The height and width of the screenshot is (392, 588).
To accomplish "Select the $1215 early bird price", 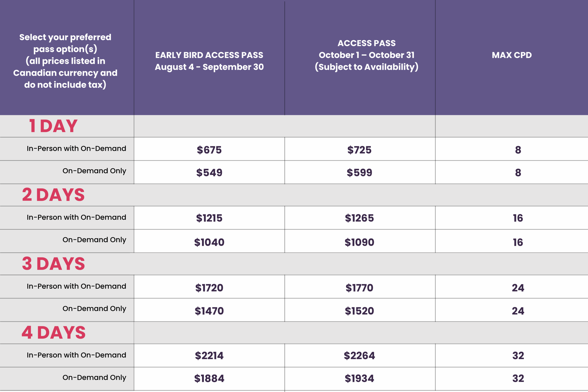I will coord(209,218).
